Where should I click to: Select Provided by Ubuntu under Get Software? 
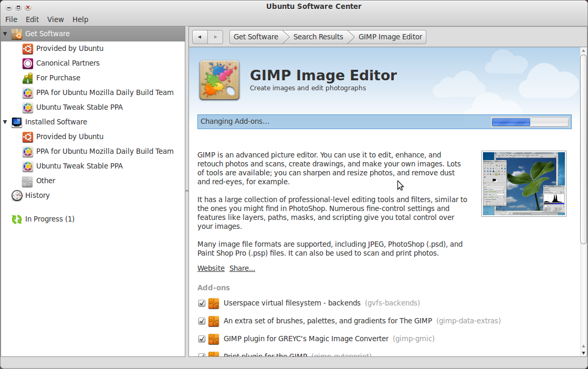point(70,48)
